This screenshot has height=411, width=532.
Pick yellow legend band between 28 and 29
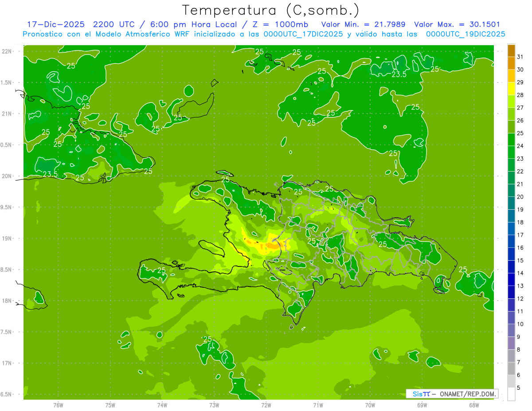(511, 89)
